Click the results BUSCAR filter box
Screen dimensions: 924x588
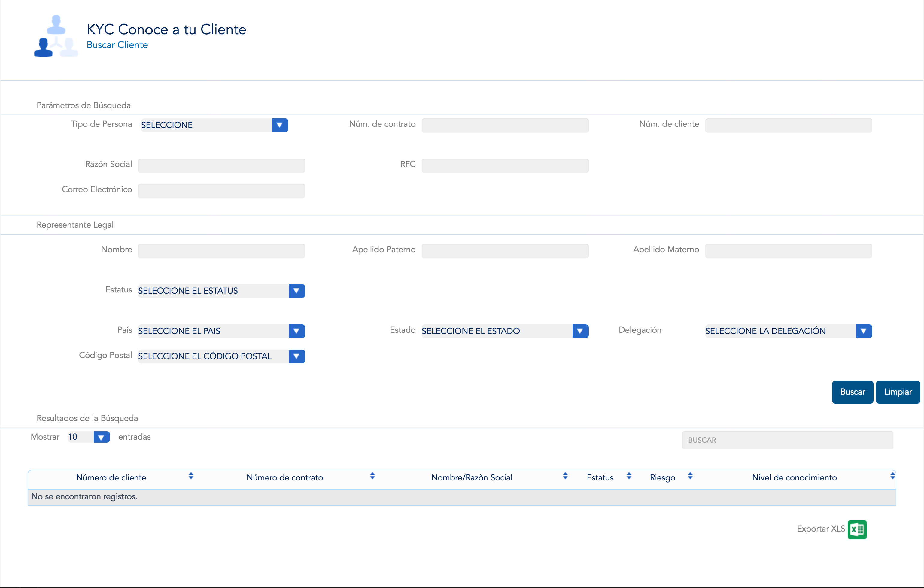[787, 440]
